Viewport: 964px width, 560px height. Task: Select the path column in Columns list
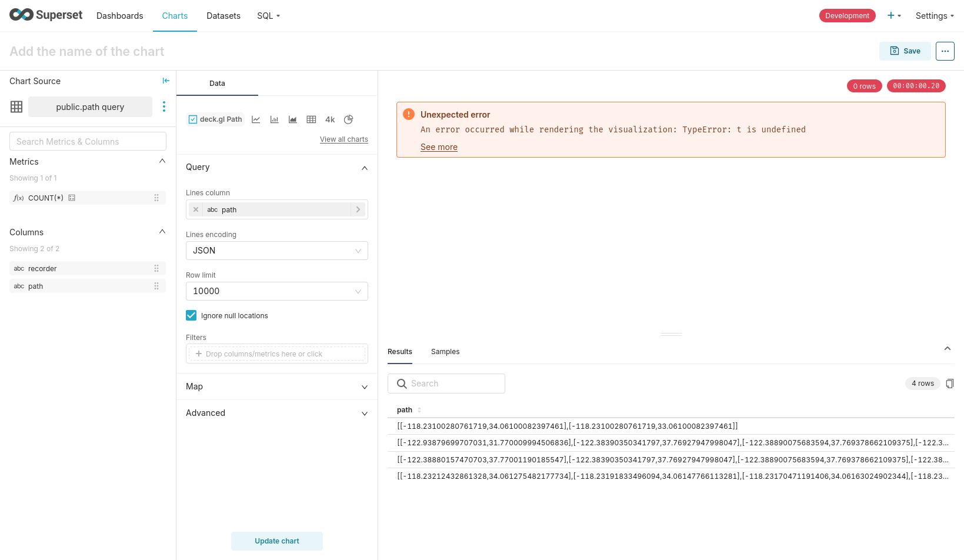(x=88, y=286)
